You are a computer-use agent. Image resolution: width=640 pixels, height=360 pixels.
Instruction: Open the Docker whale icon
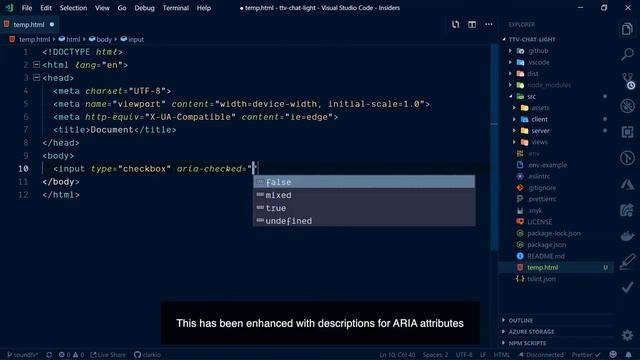pyautogui.click(x=627, y=236)
